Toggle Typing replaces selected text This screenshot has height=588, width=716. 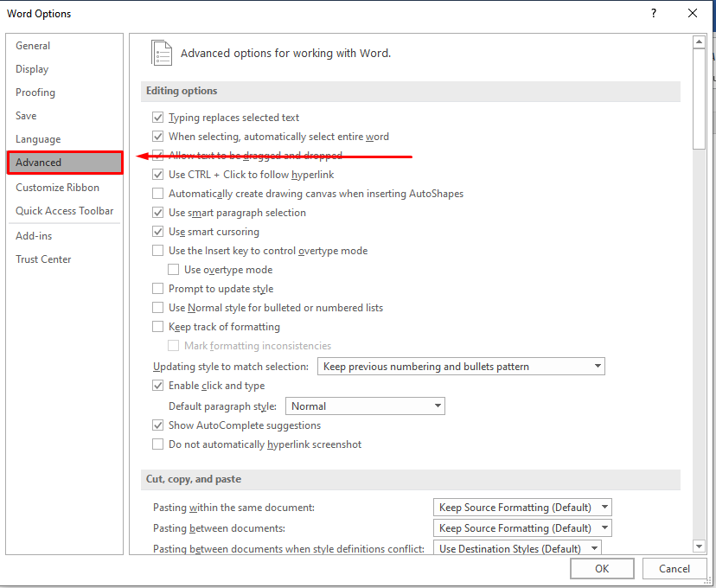tap(158, 118)
